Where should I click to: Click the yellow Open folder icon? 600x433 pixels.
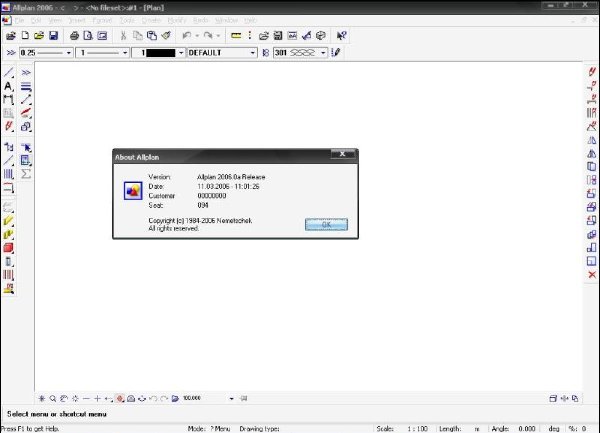(39, 36)
